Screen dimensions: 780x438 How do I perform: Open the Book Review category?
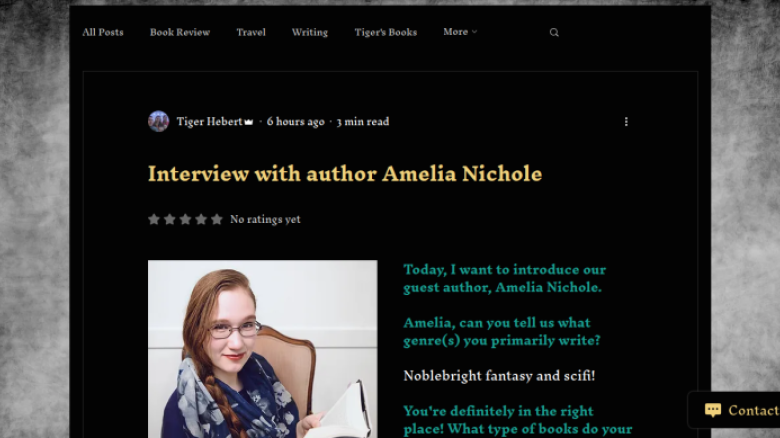pos(180,32)
